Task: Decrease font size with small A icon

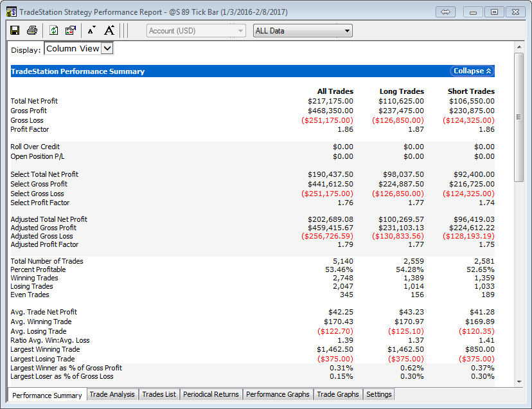Action: point(91,30)
